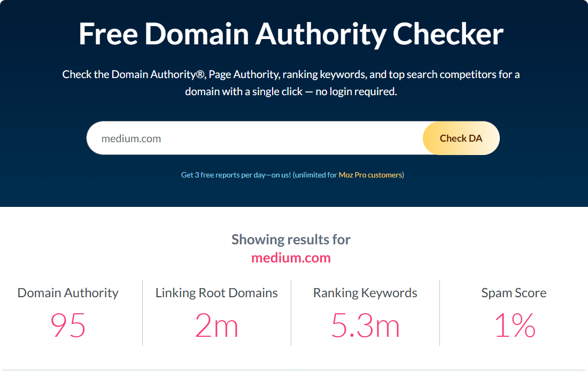588x371 pixels.
Task: Click the Ranking Keywords label
Action: pos(365,293)
